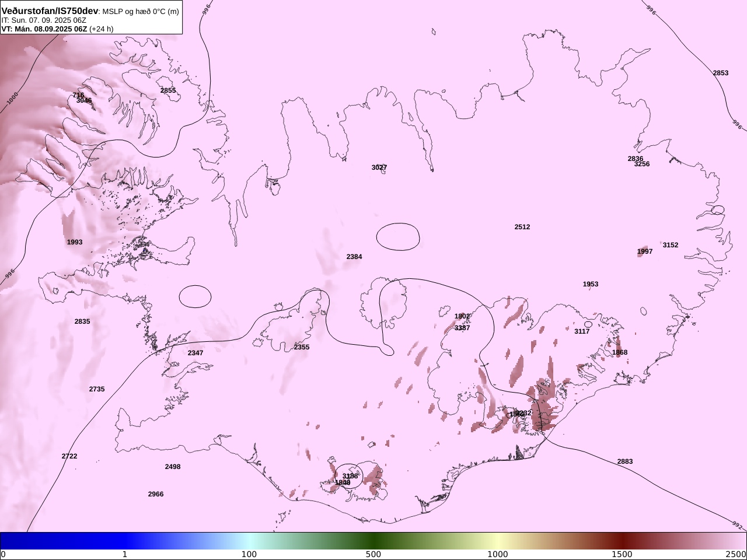
Task: Click the 3046 height value
Action: (84, 100)
